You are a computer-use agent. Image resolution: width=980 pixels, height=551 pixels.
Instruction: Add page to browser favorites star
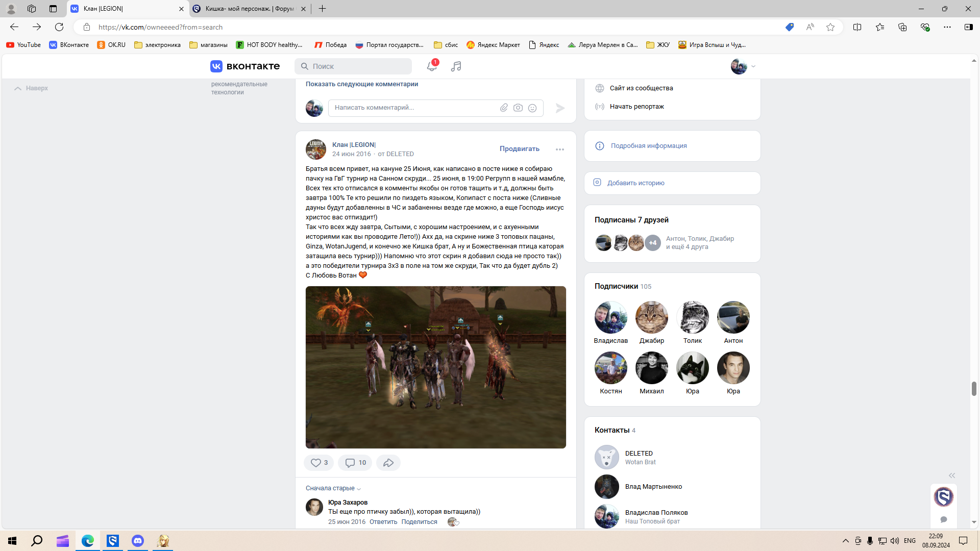pos(830,27)
